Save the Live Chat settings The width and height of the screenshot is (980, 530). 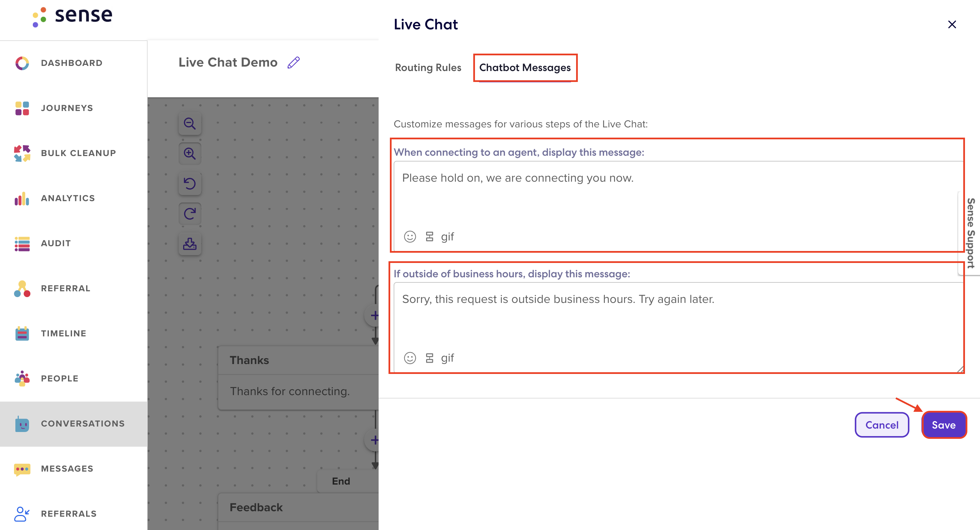coord(943,425)
